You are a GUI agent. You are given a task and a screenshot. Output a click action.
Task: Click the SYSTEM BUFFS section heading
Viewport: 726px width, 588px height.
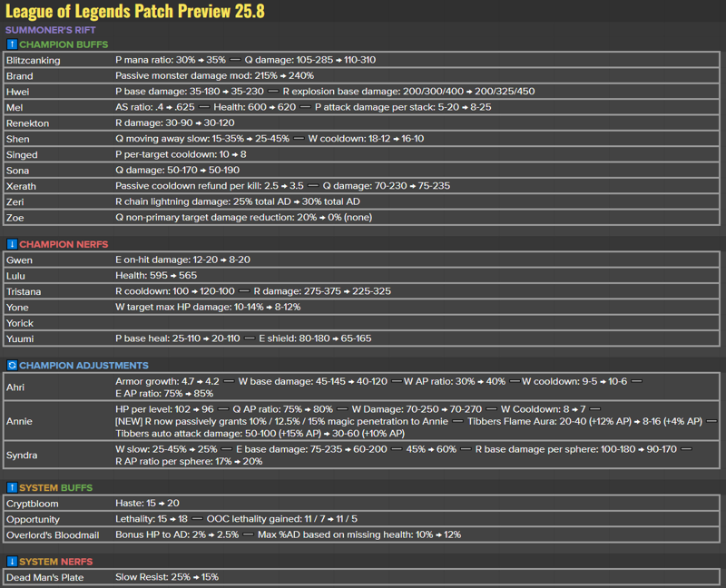click(56, 487)
